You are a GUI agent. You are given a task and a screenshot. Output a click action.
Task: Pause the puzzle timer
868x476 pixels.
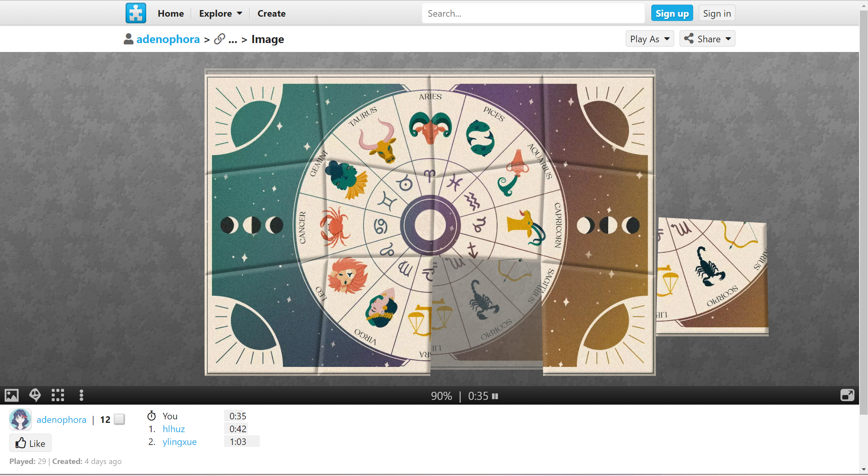pyautogui.click(x=495, y=396)
